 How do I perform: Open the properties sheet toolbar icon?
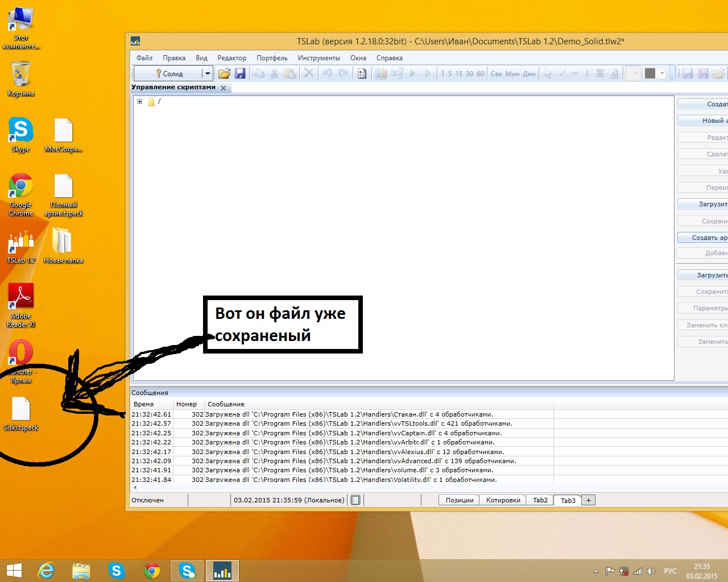(x=362, y=73)
